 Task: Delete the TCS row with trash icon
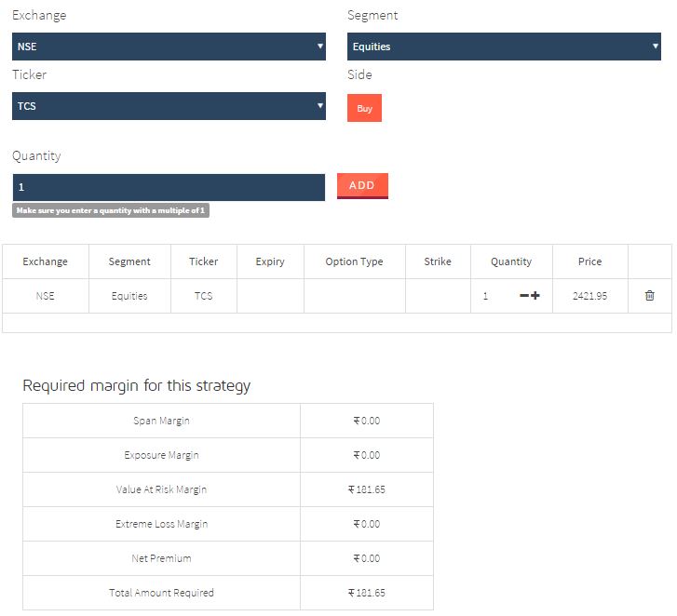[x=649, y=296]
